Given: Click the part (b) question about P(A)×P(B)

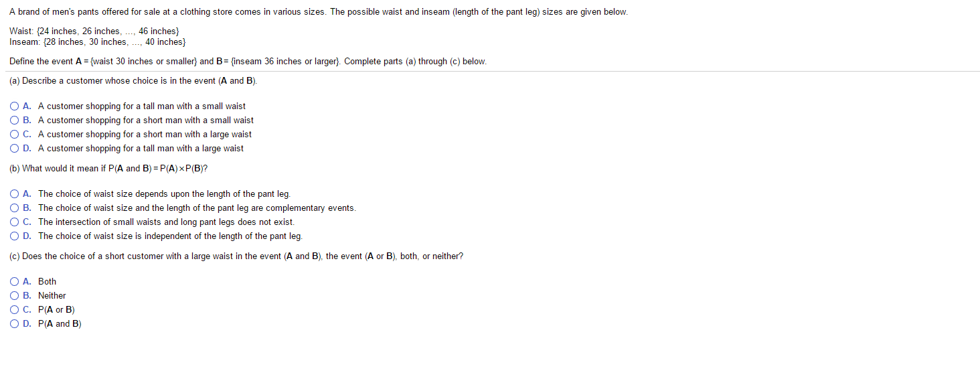Looking at the screenshot, I should coord(108,169).
